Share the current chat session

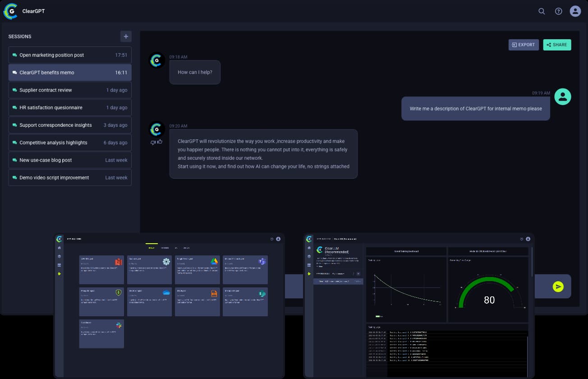pyautogui.click(x=557, y=45)
